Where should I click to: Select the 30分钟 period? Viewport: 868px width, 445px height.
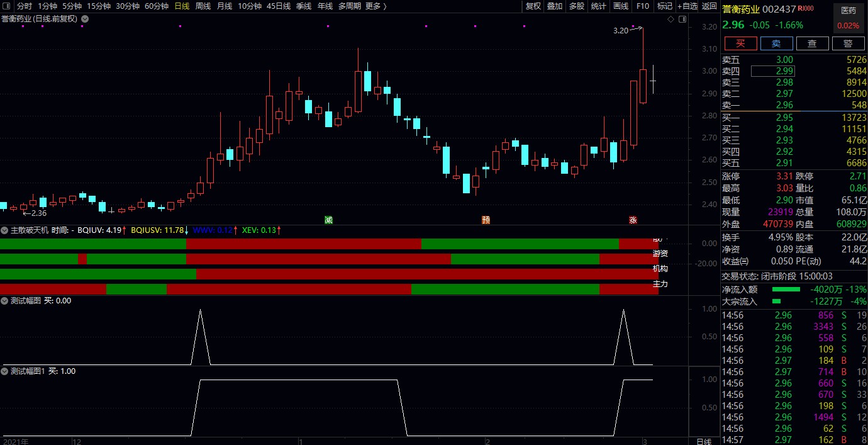[128, 6]
